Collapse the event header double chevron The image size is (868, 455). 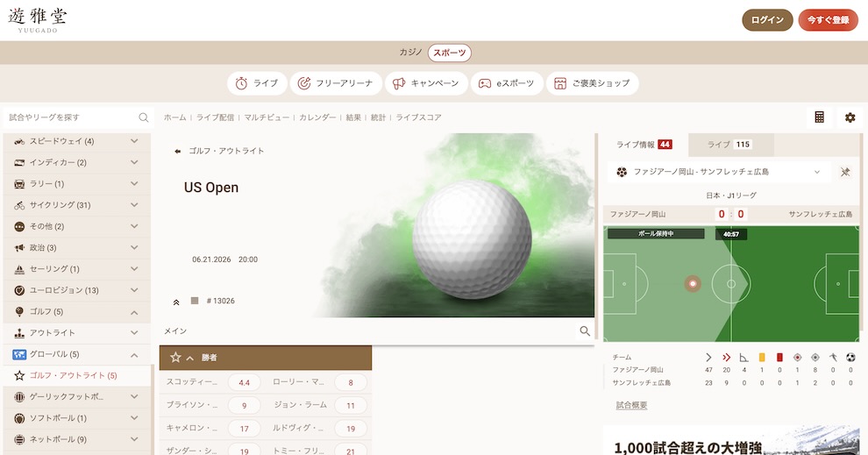(x=176, y=302)
